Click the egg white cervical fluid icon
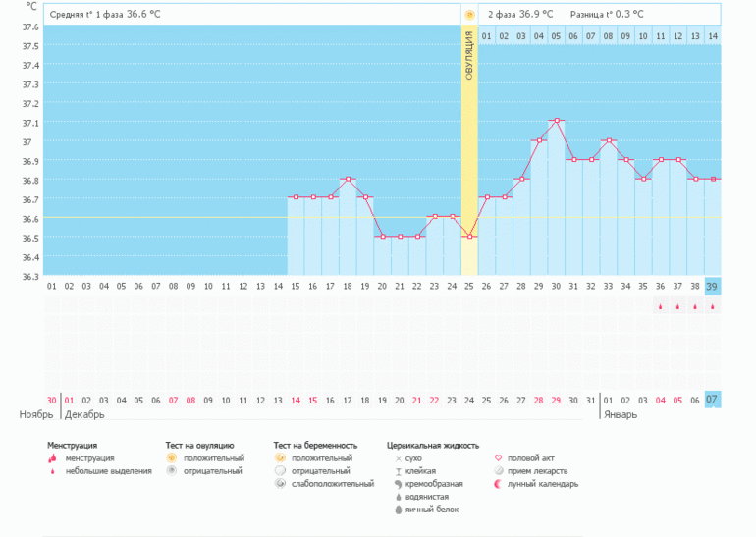This screenshot has width=756, height=537. click(x=399, y=510)
